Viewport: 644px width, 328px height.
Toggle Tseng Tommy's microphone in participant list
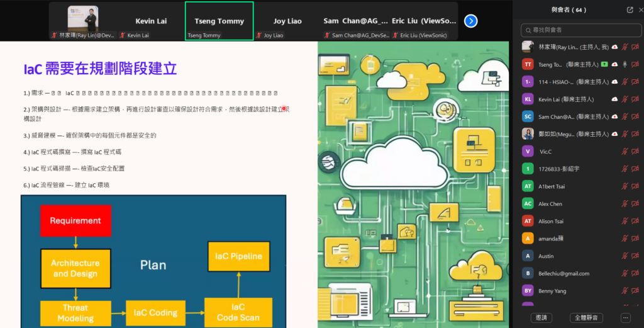(x=625, y=64)
